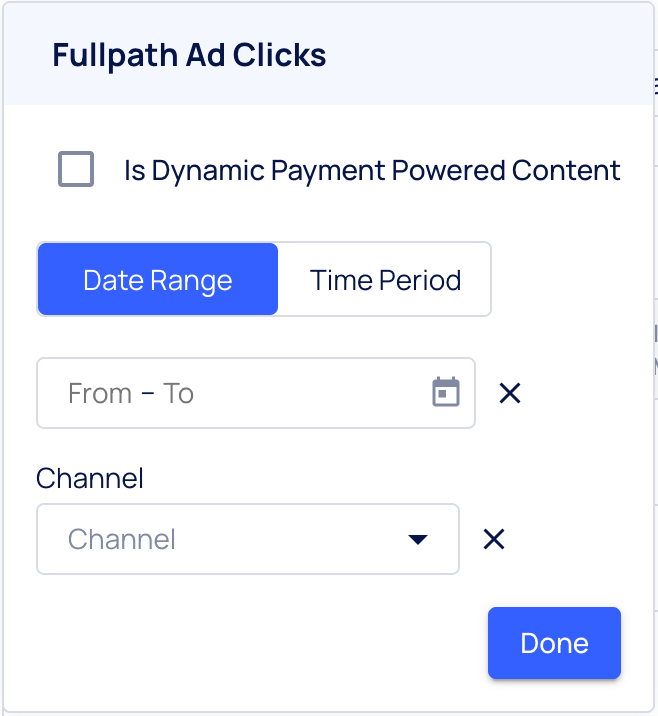This screenshot has width=658, height=716.
Task: Enable Is Dynamic Payment Powered Content checkbox
Action: click(x=76, y=170)
